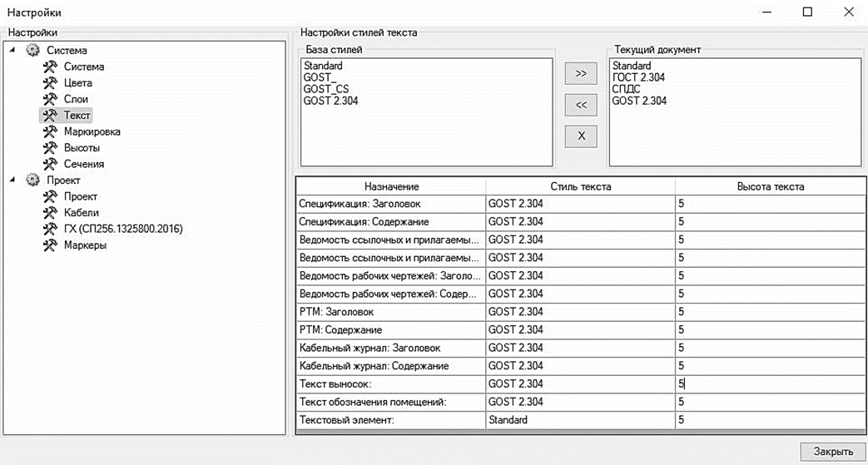This screenshot has height=465, width=868.
Task: Click the tools icon beside Кабели
Action: pos(49,213)
